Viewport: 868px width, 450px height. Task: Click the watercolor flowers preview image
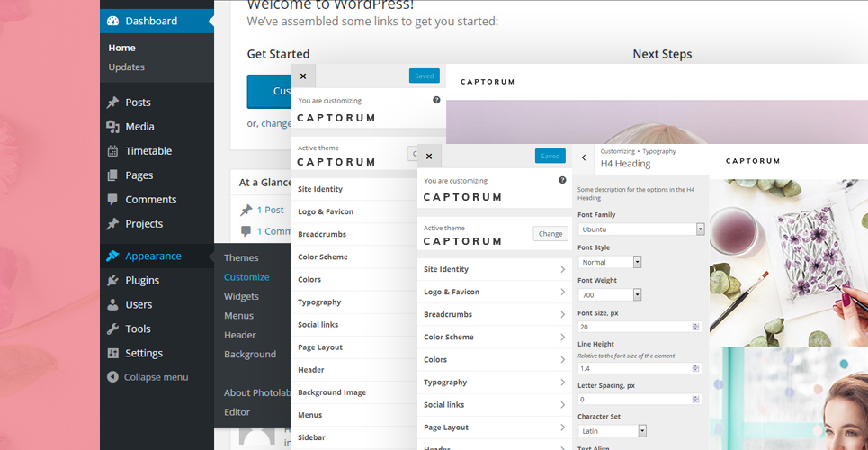789,263
